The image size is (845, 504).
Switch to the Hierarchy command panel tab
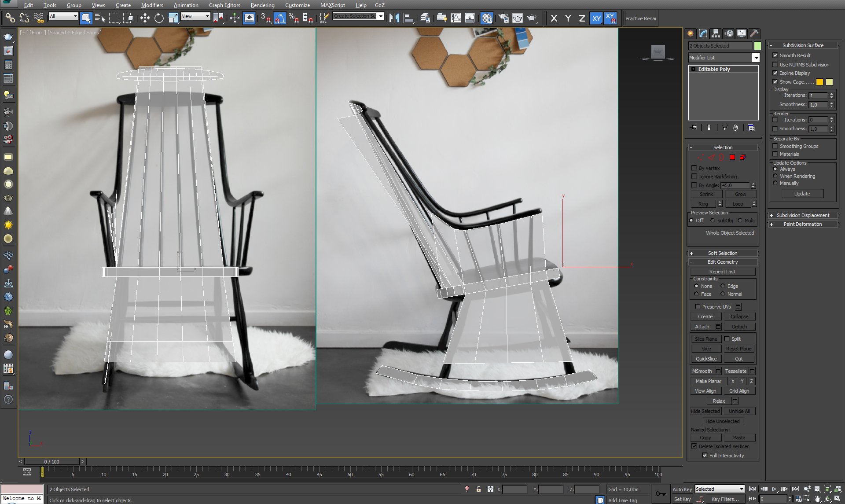pyautogui.click(x=716, y=33)
